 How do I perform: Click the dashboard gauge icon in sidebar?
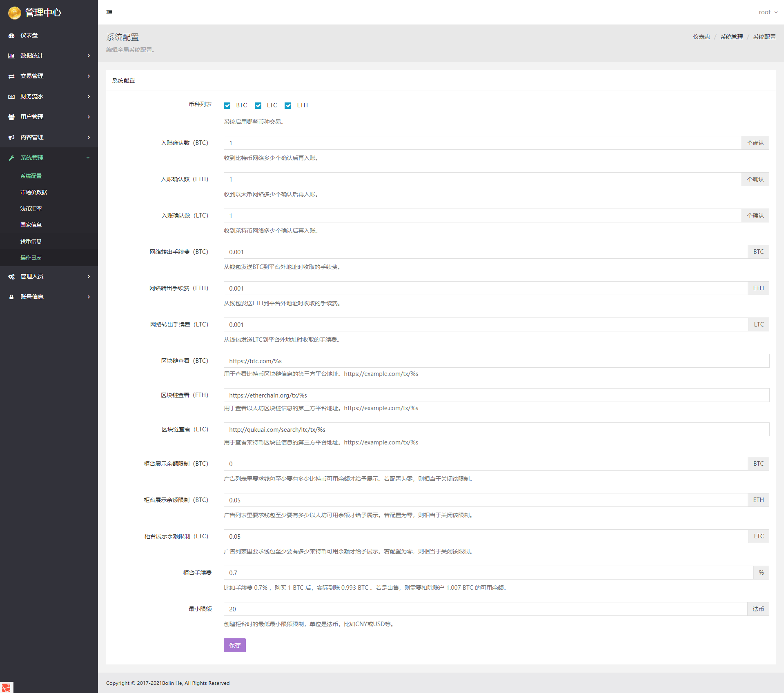[x=11, y=36]
